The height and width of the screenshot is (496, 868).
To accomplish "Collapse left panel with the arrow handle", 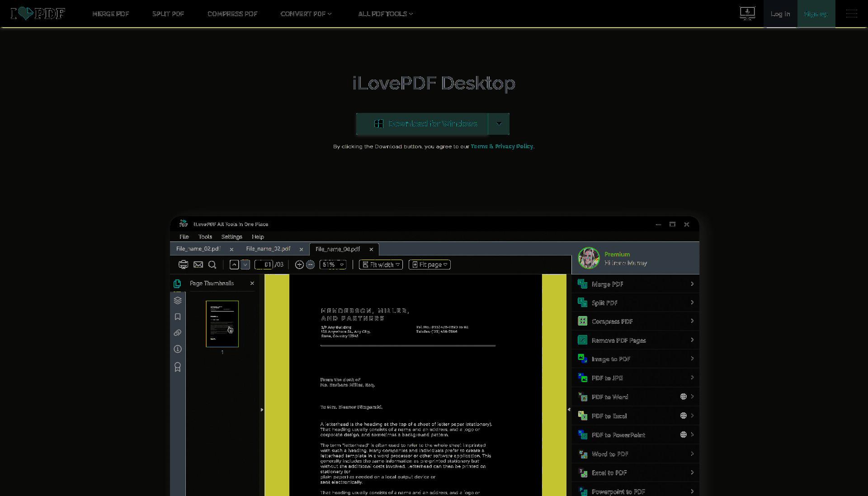I will pyautogui.click(x=262, y=410).
